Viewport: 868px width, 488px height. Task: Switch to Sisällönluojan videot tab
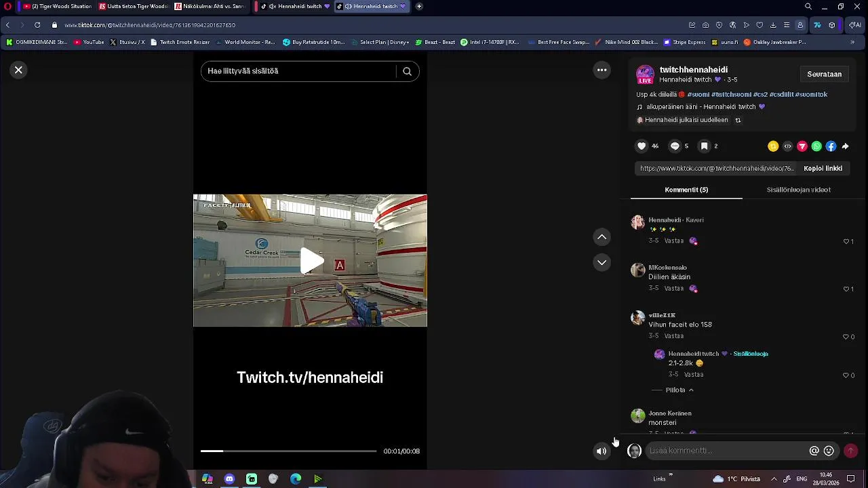798,190
